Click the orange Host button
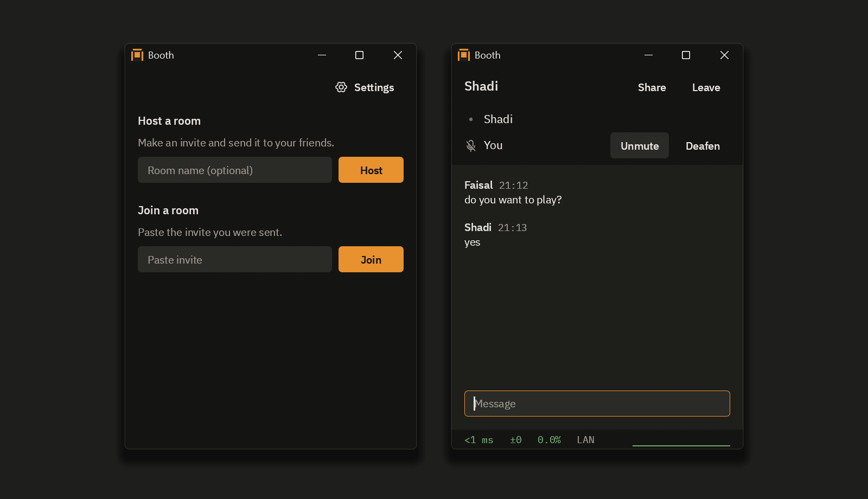Image resolution: width=868 pixels, height=499 pixels. point(371,170)
